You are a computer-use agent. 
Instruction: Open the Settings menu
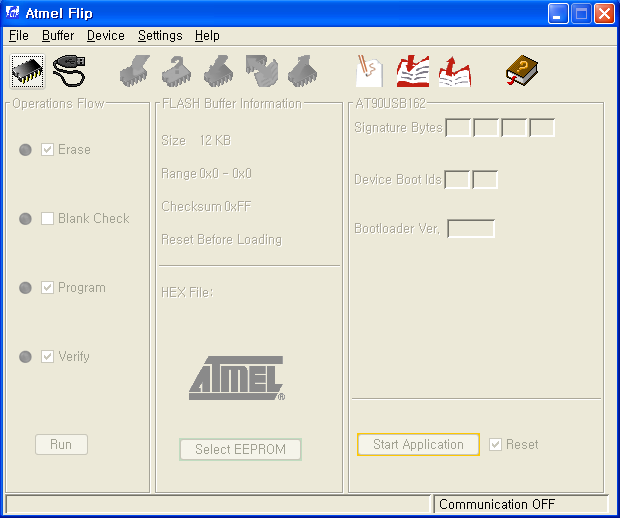pyautogui.click(x=160, y=36)
